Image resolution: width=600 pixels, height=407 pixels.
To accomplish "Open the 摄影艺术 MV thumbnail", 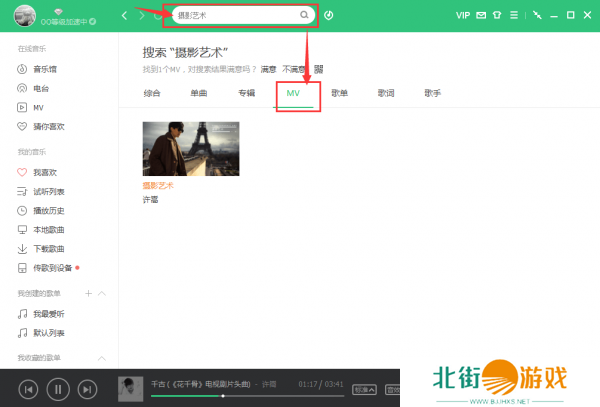I will coord(190,148).
